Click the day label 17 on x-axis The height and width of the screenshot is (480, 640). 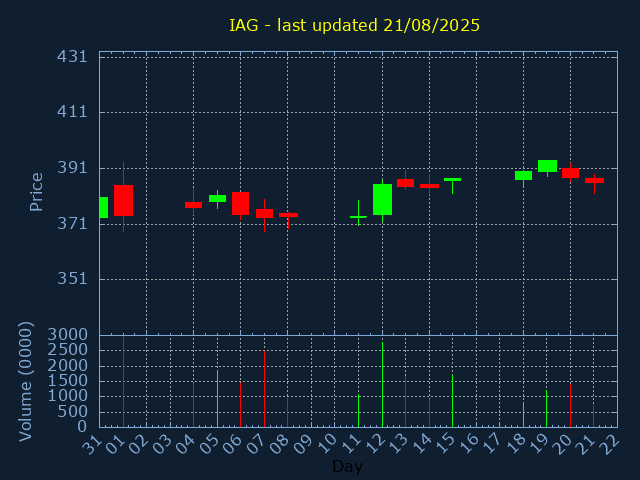(493, 443)
